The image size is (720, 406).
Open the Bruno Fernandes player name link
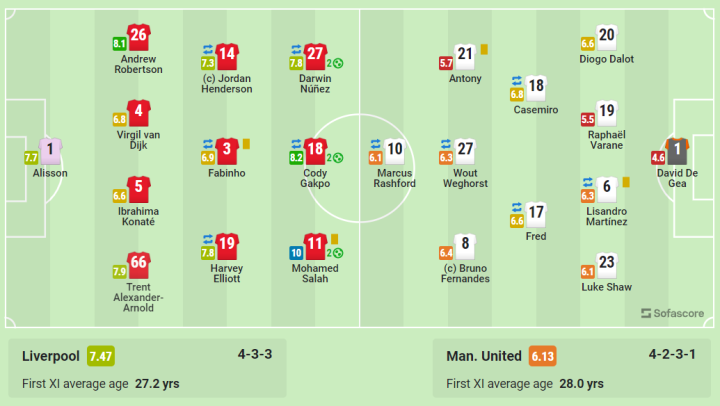(465, 273)
